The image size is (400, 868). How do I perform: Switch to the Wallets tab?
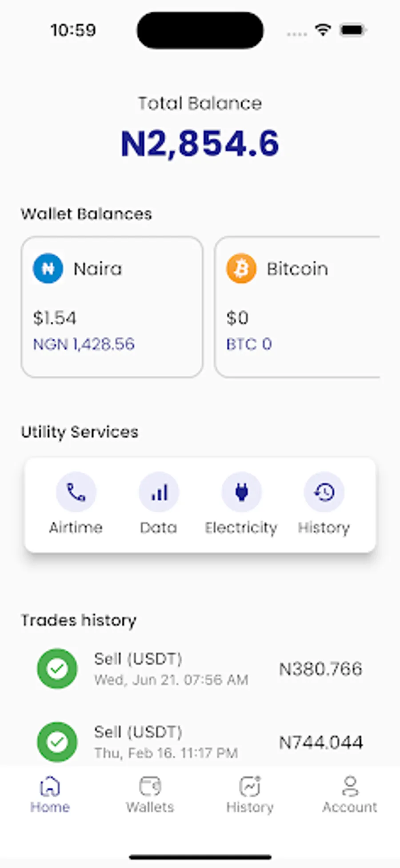tap(150, 795)
